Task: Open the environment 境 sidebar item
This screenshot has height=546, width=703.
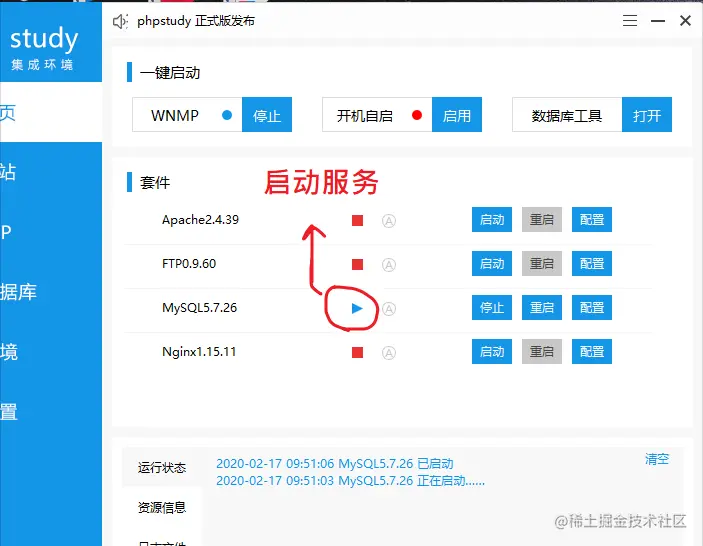Action: tap(51, 352)
